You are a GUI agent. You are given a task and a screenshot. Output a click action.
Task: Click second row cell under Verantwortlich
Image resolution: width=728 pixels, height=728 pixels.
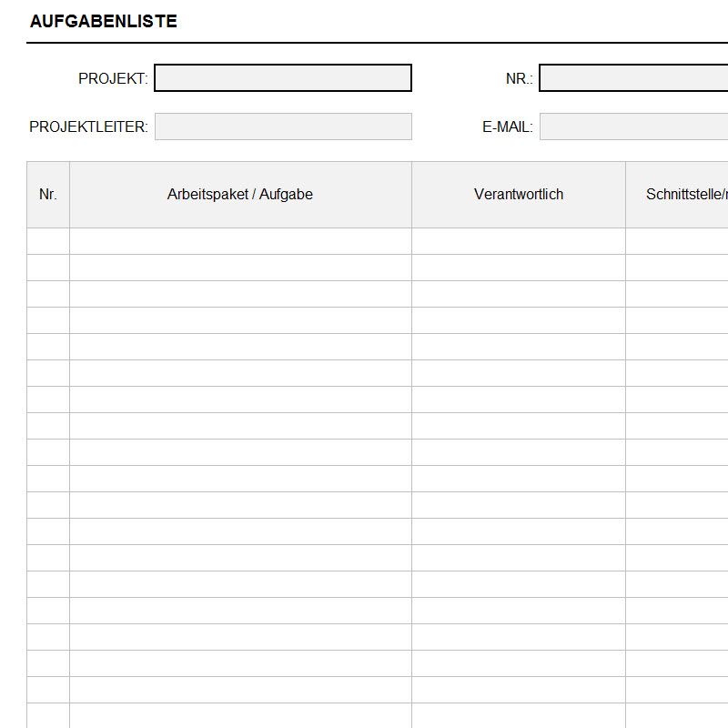tap(519, 268)
